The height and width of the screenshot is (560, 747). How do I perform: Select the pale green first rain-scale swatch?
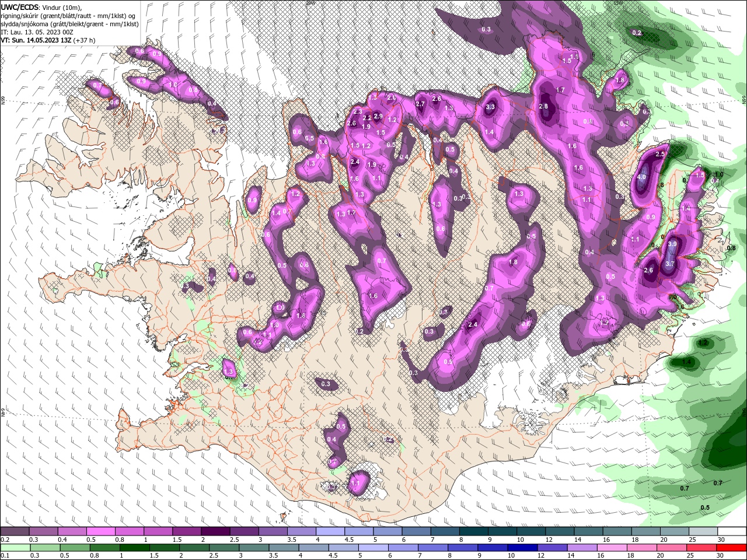[x=15, y=548]
